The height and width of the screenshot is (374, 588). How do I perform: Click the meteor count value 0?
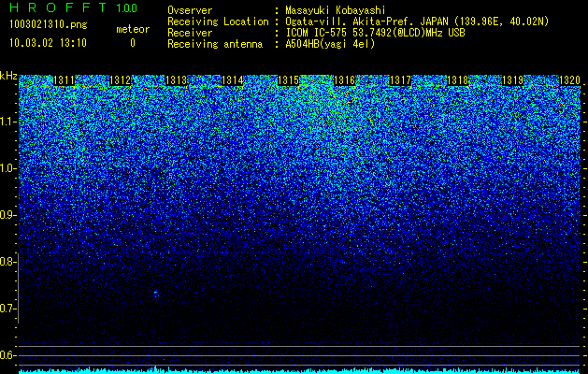[133, 43]
